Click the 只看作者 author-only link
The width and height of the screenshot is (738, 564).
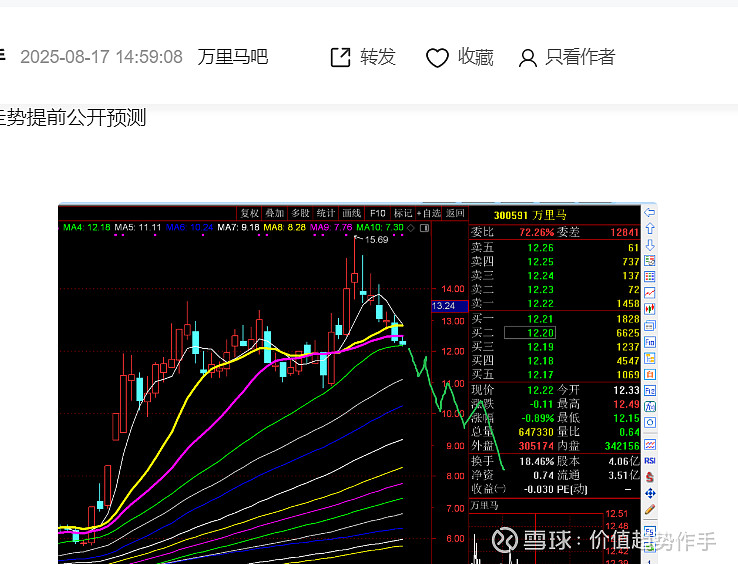580,57
